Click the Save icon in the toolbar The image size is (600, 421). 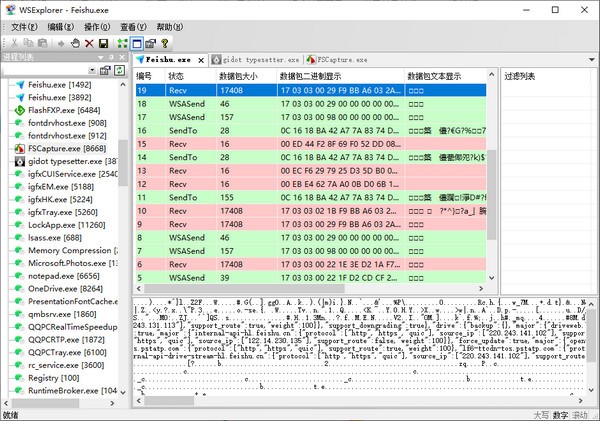coord(104,44)
